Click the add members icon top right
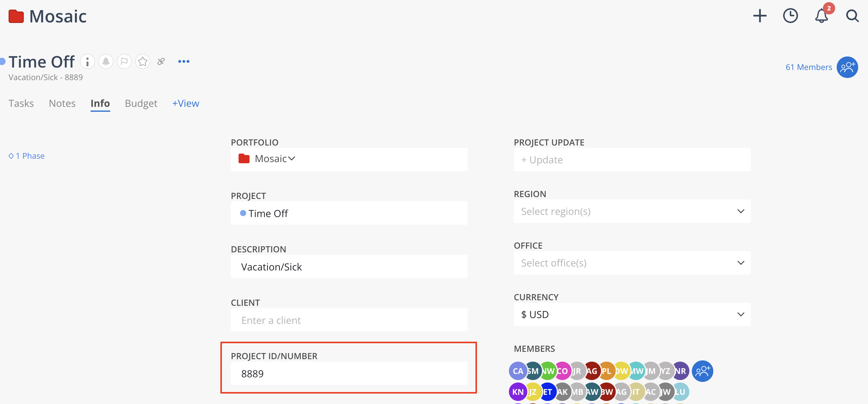This screenshot has height=404, width=868. point(847,67)
